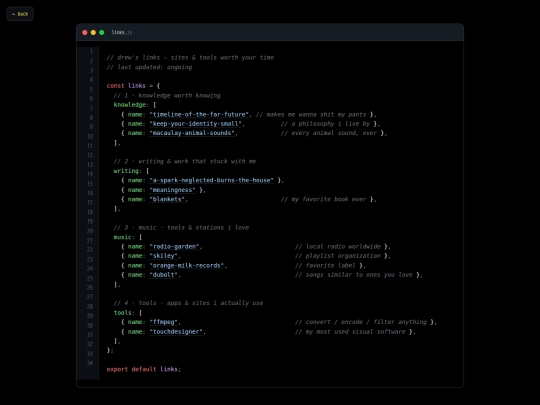Click the green dot in window title bar
This screenshot has width=540, height=405.
(x=102, y=32)
